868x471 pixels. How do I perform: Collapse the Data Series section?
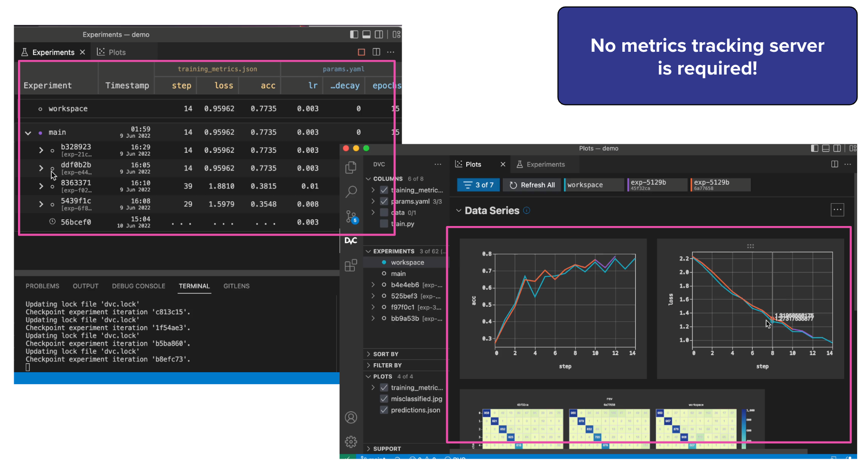(459, 211)
